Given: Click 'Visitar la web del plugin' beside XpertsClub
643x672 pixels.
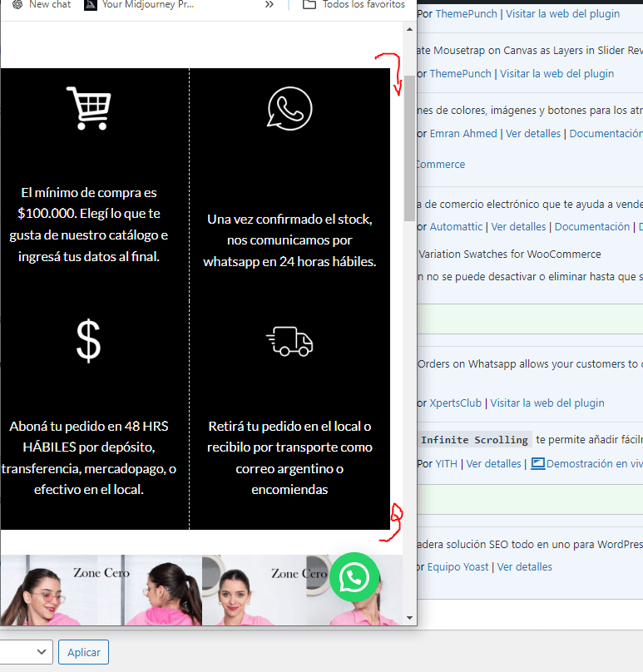Looking at the screenshot, I should 547,403.
